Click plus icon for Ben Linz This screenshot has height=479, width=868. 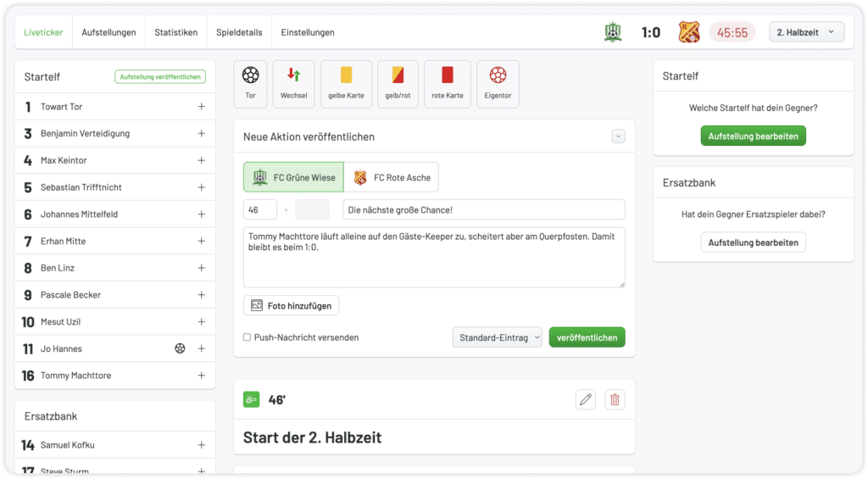point(202,267)
